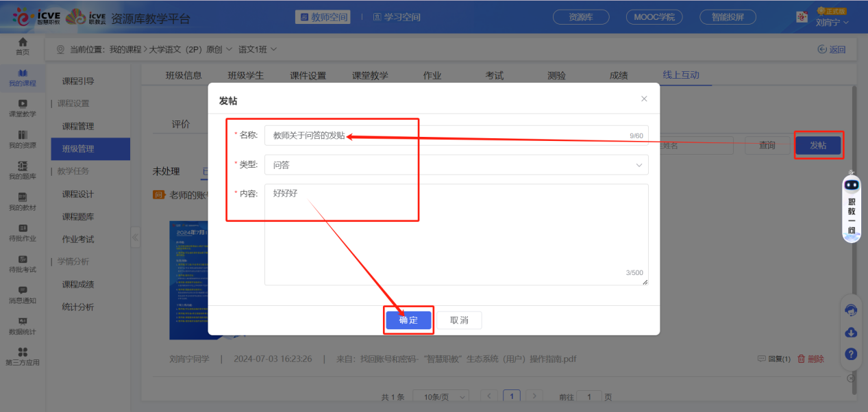This screenshot has height=412, width=868.
Task: Switch to the 成绩 tab
Action: pos(617,75)
